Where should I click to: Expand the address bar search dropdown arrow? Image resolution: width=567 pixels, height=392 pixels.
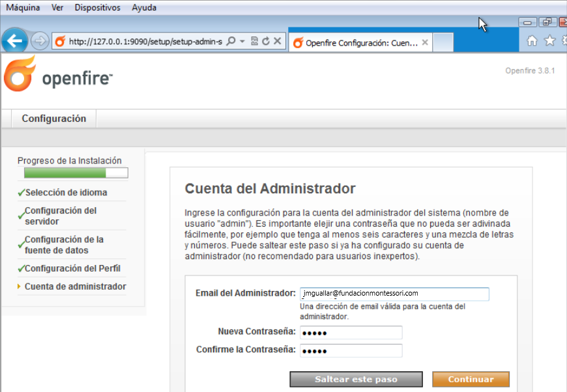tap(242, 41)
